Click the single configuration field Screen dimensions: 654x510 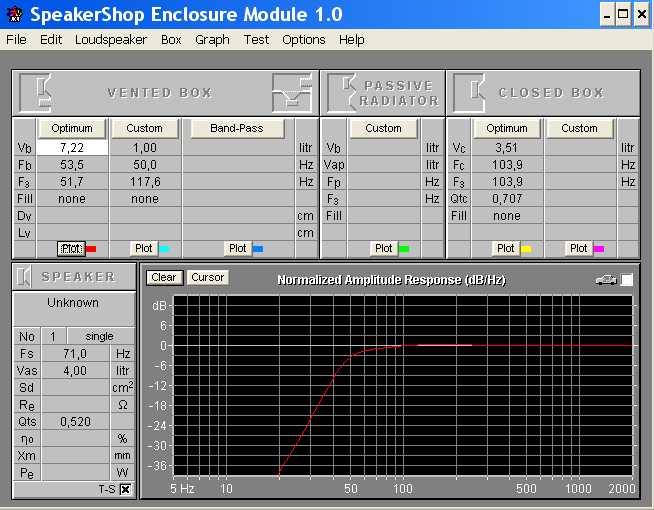pos(100,337)
